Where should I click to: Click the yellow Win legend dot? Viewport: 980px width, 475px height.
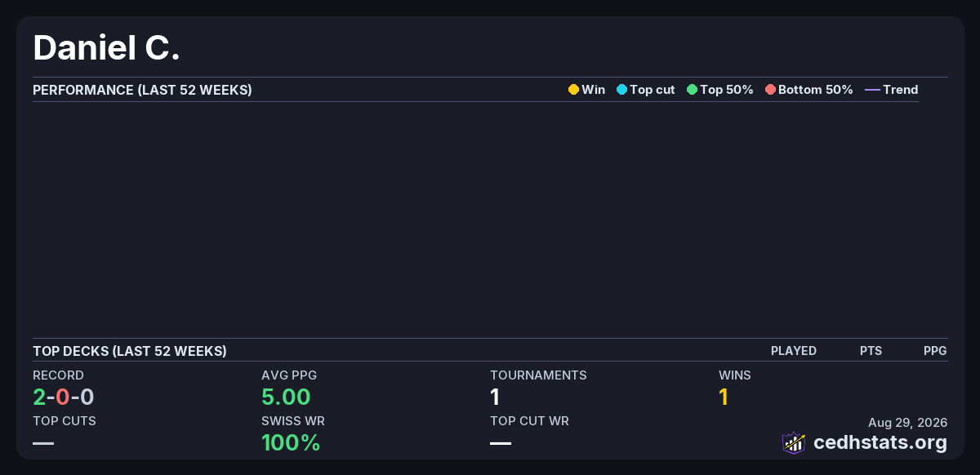pyautogui.click(x=573, y=90)
